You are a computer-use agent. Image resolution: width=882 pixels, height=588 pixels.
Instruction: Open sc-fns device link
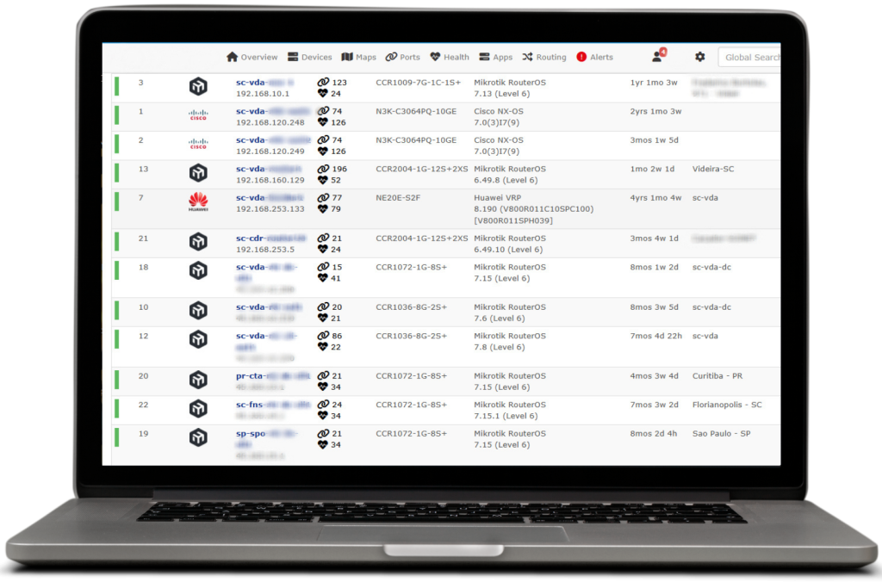(273, 404)
